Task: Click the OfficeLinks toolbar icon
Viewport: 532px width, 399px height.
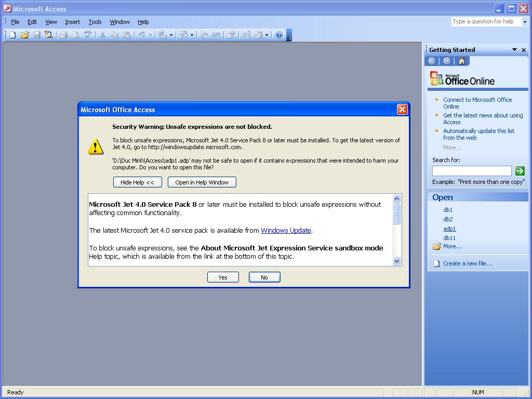Action: coord(162,35)
